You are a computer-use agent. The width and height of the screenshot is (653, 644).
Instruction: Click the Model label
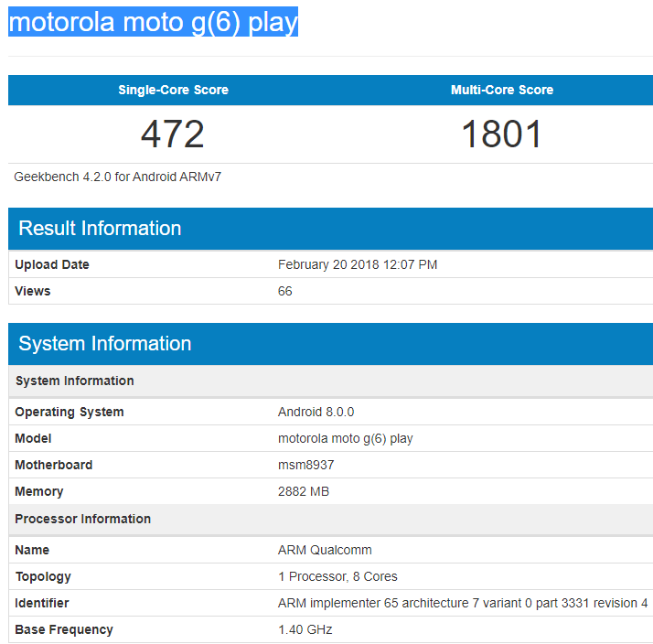pyautogui.click(x=33, y=438)
